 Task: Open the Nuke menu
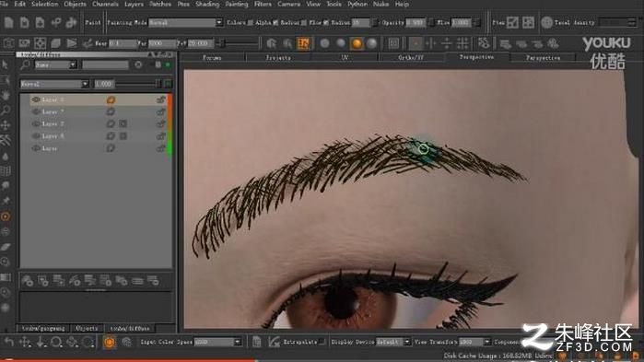point(381,4)
